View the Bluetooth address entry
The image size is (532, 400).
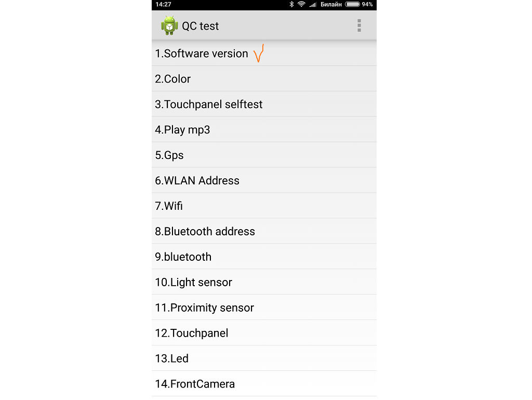(x=205, y=232)
